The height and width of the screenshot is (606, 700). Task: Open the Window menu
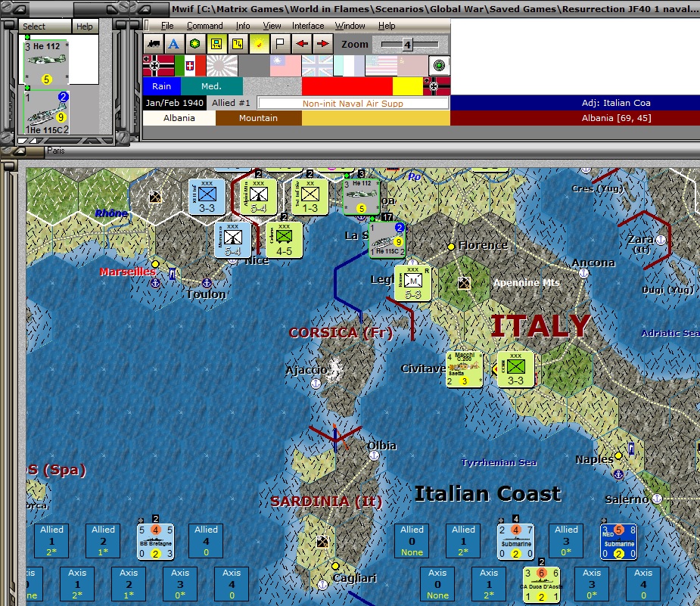tap(350, 26)
